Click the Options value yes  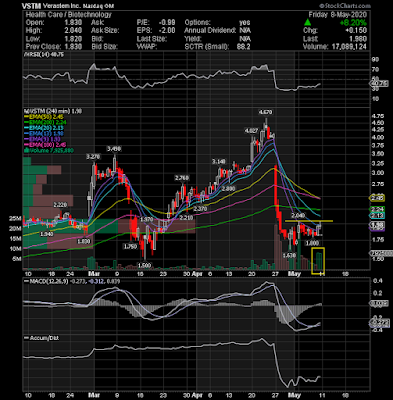point(245,22)
